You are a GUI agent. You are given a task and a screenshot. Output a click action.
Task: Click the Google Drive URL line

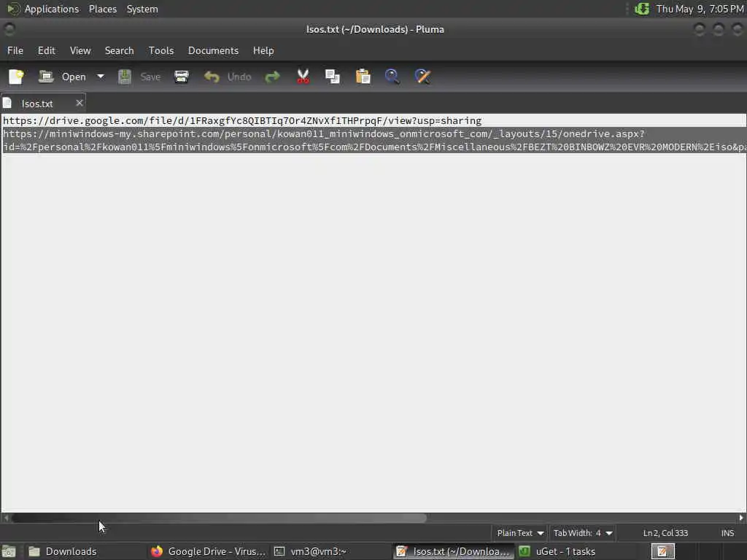tap(242, 121)
